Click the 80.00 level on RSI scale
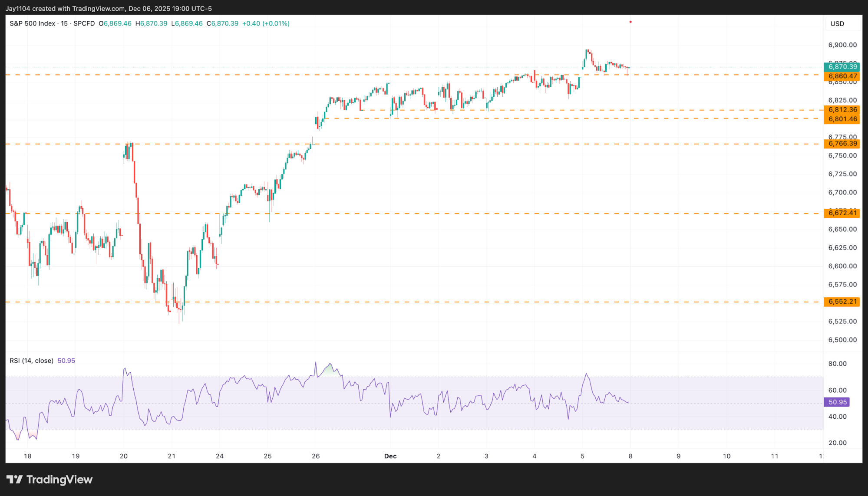 pos(837,364)
